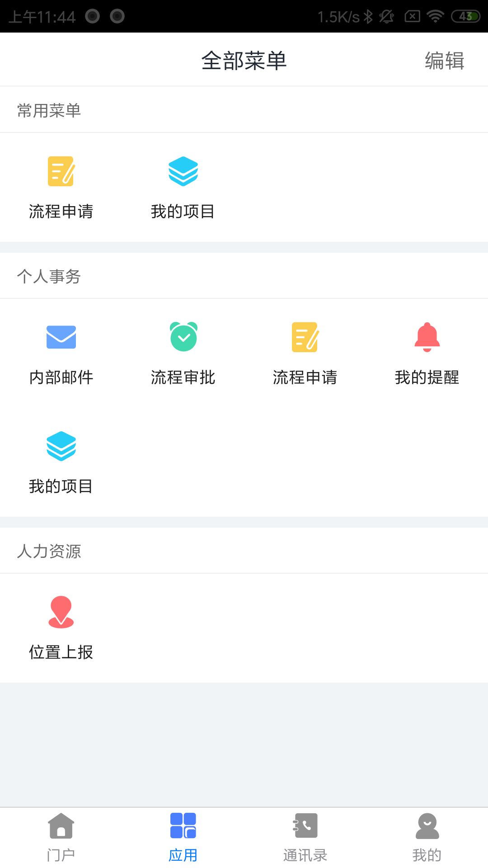Tap the 人力资源 section header
Screen dimensions: 488x868
click(49, 551)
